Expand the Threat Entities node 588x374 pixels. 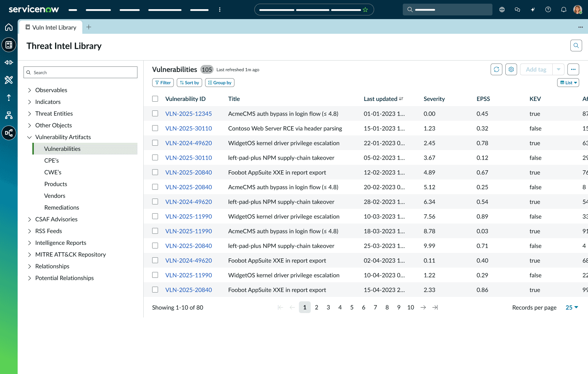29,113
